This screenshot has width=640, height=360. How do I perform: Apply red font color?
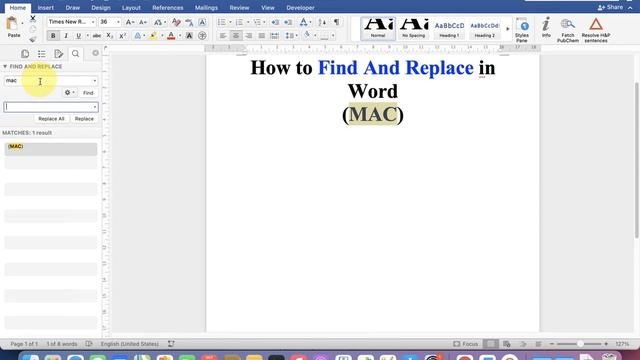pyautogui.click(x=171, y=36)
